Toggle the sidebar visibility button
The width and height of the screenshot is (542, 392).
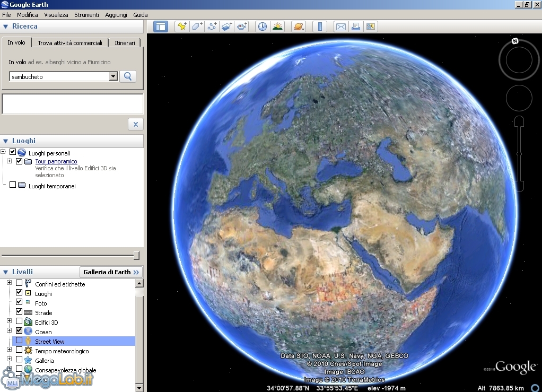click(160, 27)
